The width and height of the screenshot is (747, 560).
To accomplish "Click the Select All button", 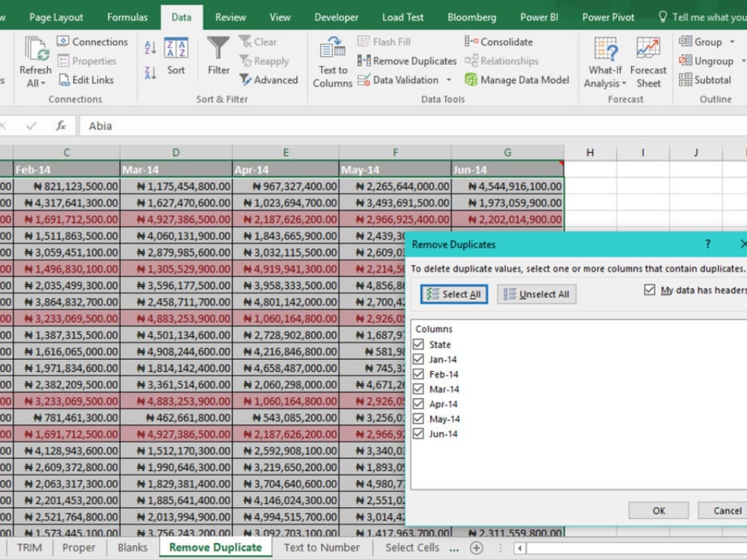I will tap(454, 294).
